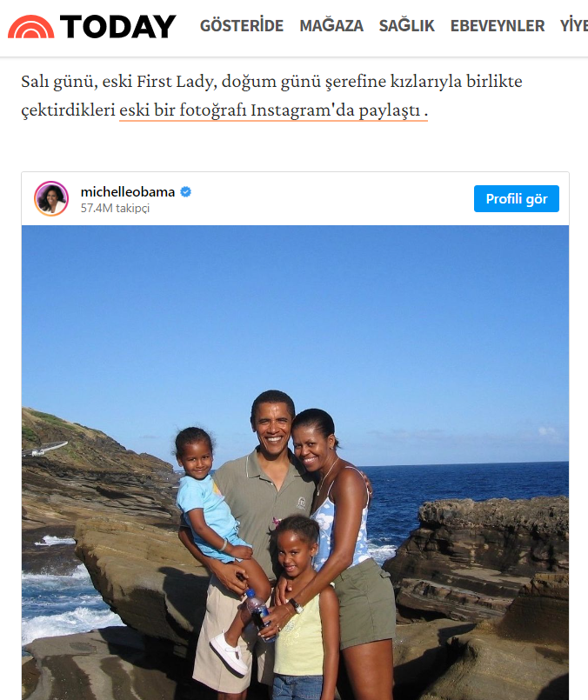Open Michelle Obama's profile avatar

point(51,198)
